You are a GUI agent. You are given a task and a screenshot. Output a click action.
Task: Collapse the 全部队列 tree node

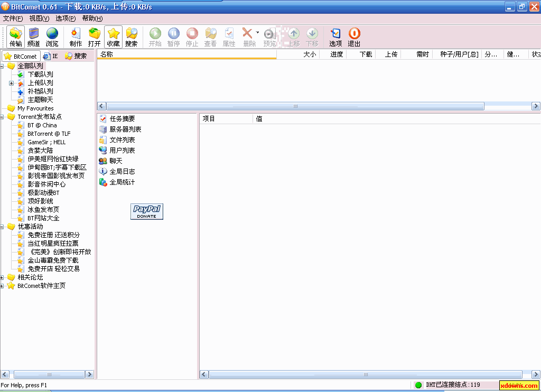2,66
